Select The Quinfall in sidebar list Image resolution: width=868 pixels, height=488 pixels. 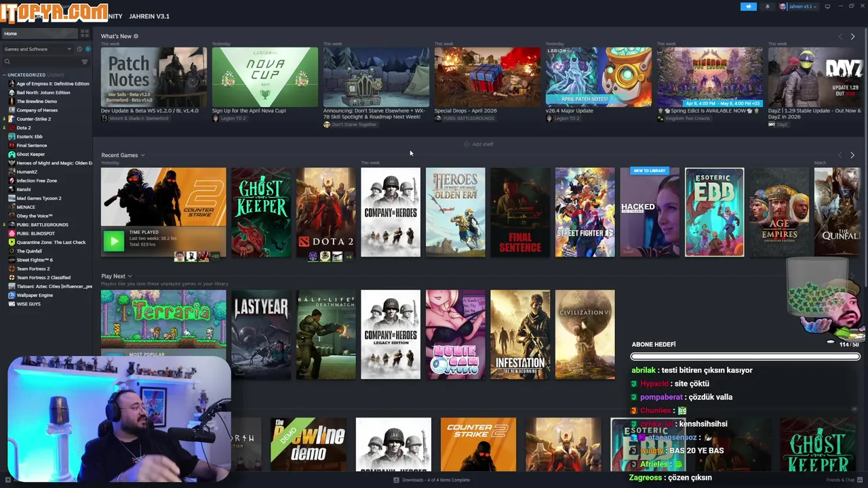click(x=29, y=251)
